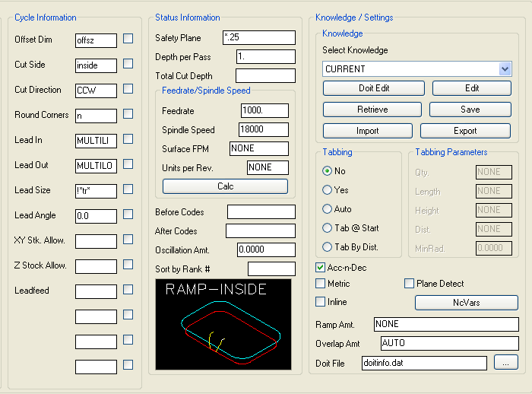Viewport: 532px width, 394px height.
Task: Browse for Doit File with ellipsis button
Action: pos(506,362)
